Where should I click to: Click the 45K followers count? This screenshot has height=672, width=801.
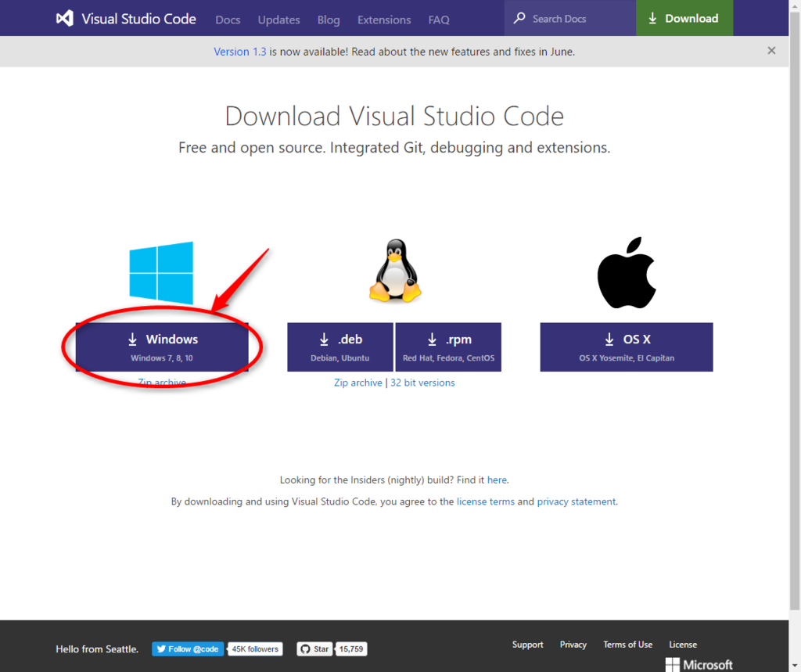tap(255, 649)
